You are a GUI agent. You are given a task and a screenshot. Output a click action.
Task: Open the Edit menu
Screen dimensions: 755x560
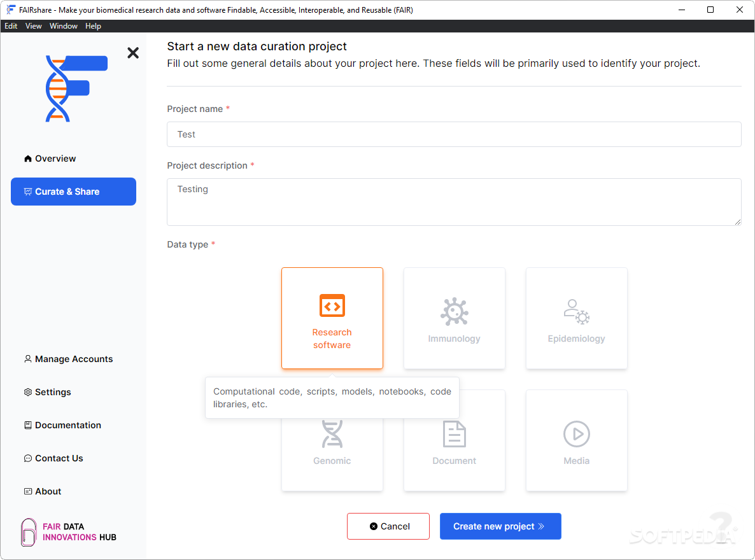coord(11,26)
